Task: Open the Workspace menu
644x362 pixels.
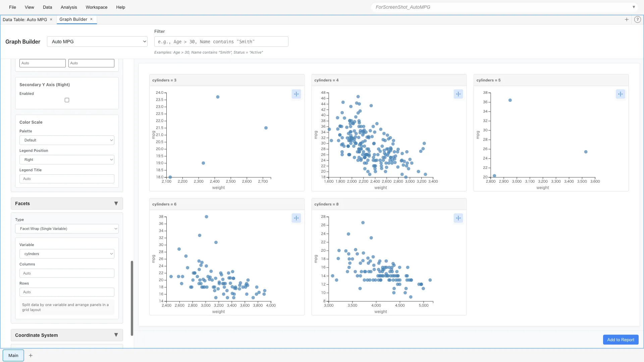Action: pyautogui.click(x=96, y=7)
